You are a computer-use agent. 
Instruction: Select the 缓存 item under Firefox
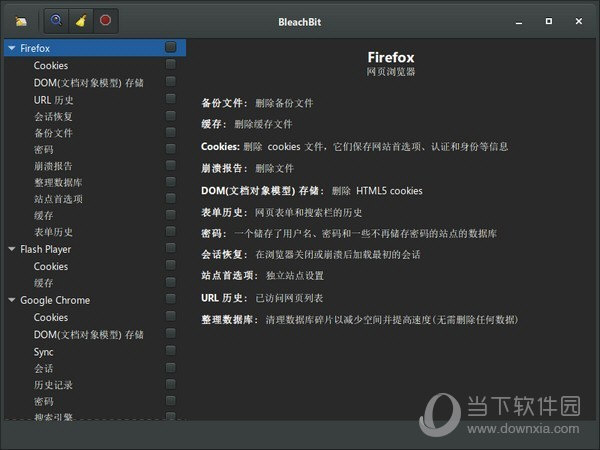click(x=44, y=215)
